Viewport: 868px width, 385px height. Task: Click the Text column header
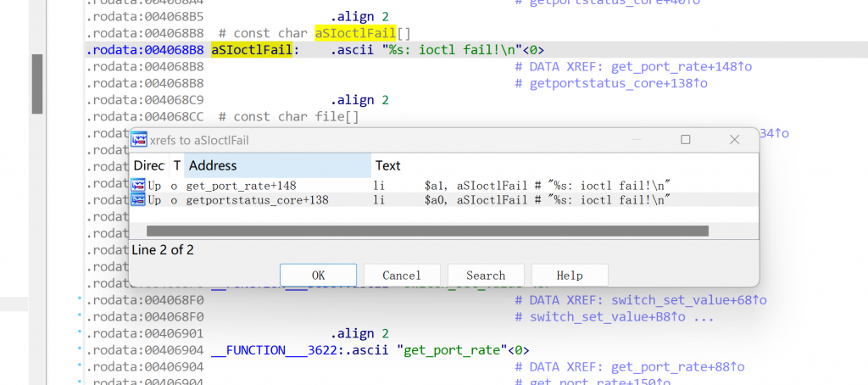click(388, 165)
